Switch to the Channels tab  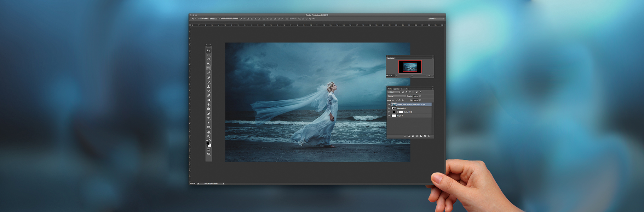(x=404, y=89)
